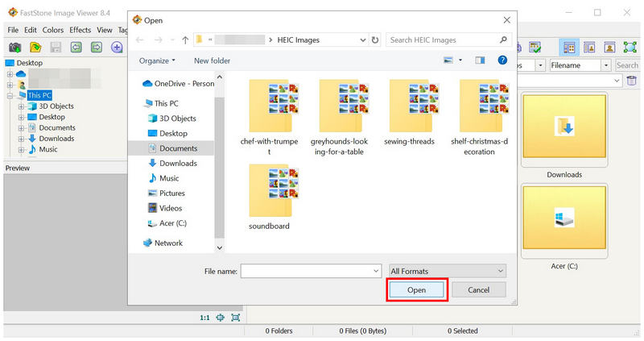Refresh the HEIC Images folder listing
The height and width of the screenshot is (341, 644).
pyautogui.click(x=375, y=40)
